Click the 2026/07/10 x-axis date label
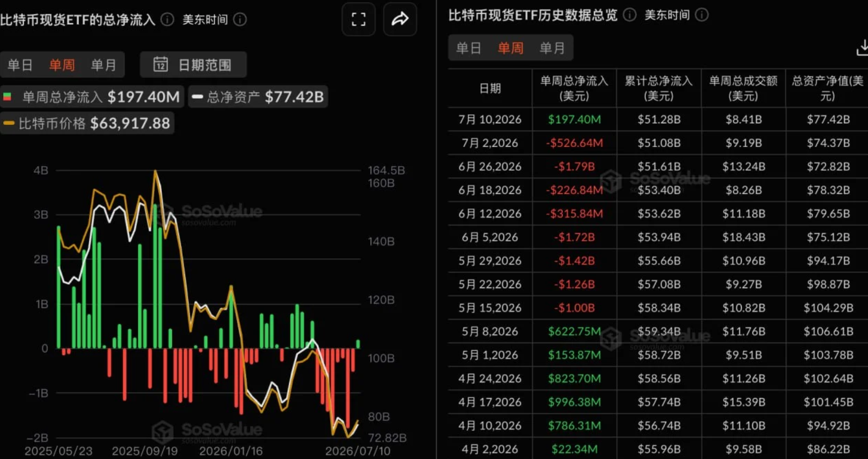868x459 pixels. tap(358, 451)
